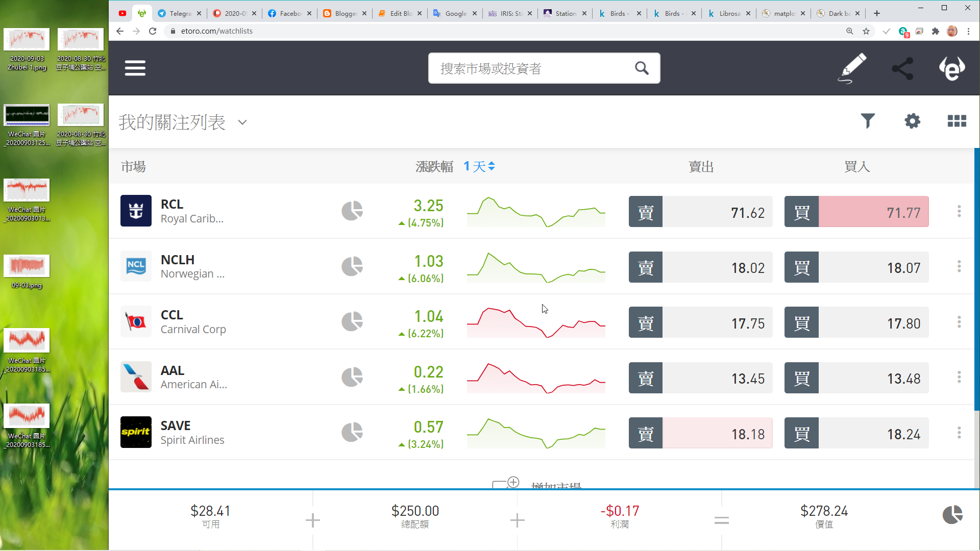
Task: Click the SAVE Spirit Airlines logo
Action: (136, 432)
